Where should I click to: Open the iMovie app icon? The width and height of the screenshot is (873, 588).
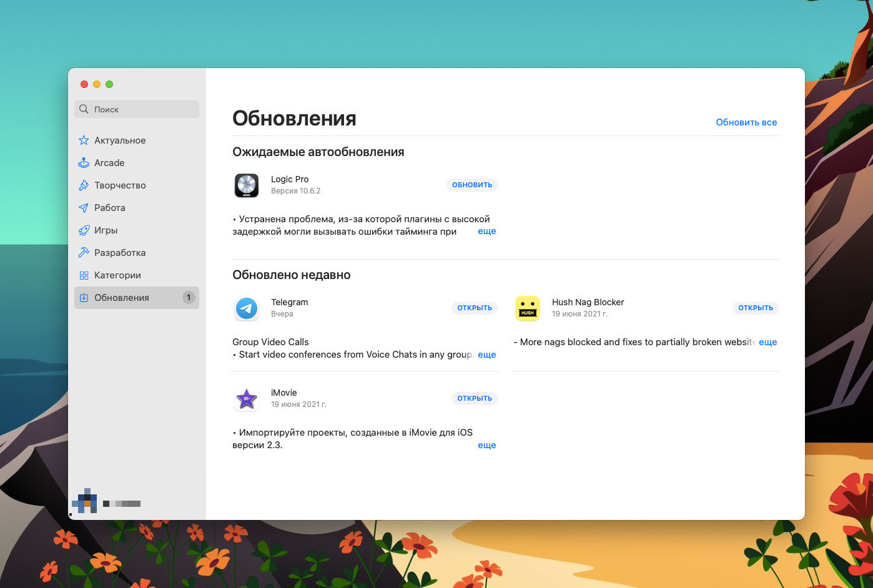247,399
